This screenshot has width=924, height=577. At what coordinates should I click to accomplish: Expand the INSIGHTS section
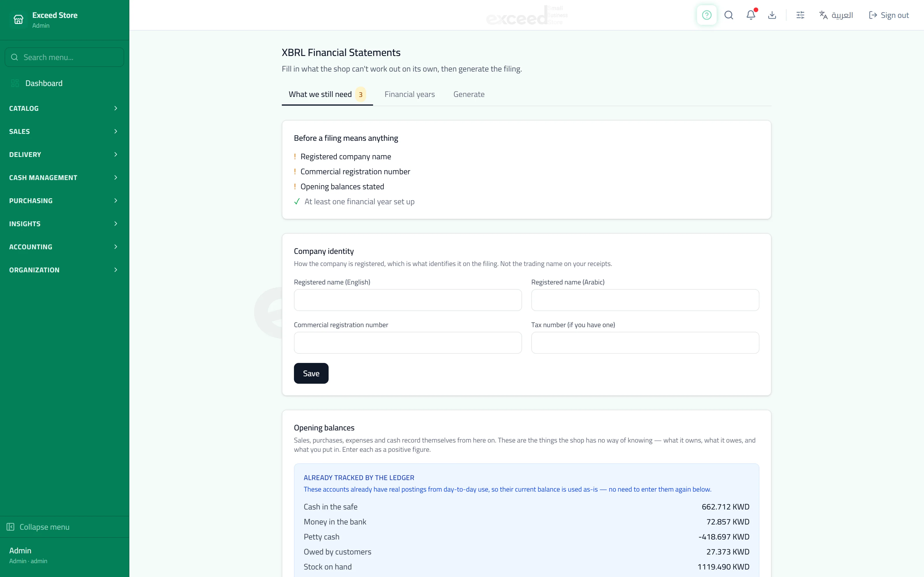(64, 224)
